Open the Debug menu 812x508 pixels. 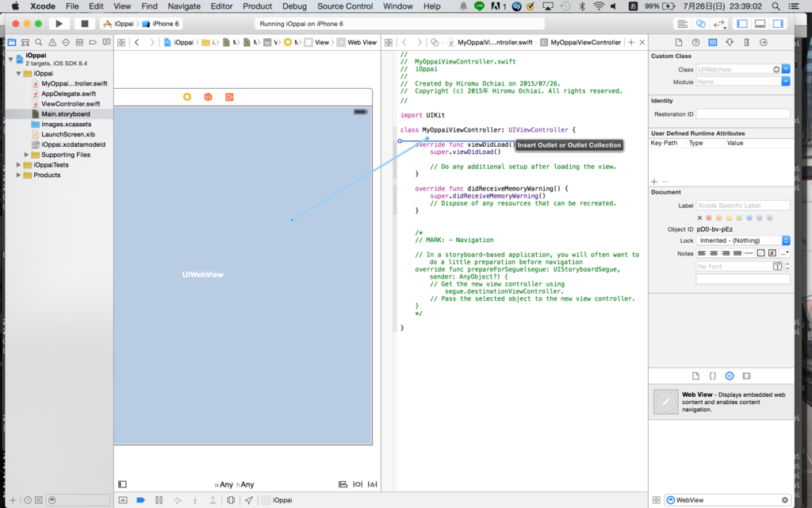pos(295,6)
